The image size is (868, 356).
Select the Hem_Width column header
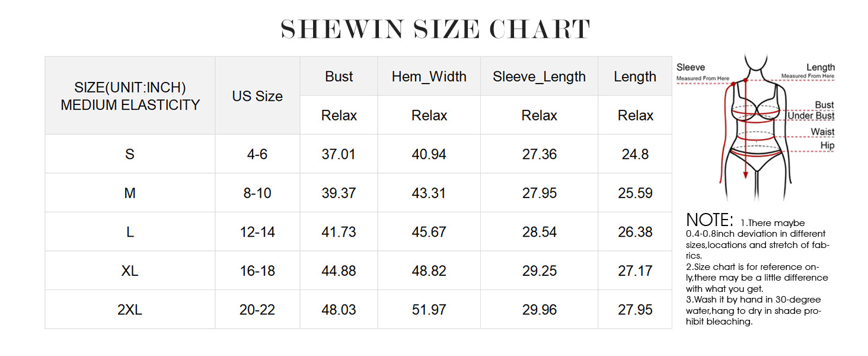pyautogui.click(x=429, y=77)
